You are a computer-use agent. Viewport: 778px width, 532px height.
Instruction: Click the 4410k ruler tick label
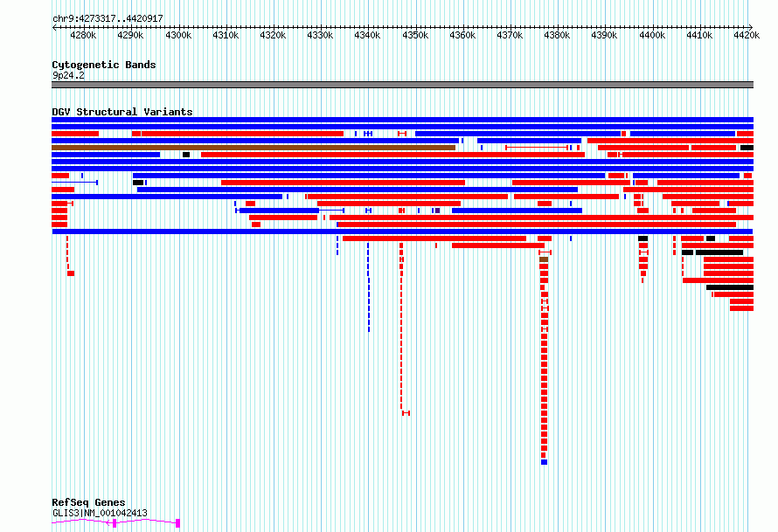coord(699,35)
